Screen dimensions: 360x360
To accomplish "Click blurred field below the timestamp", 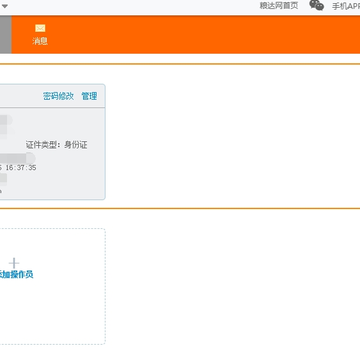I will point(3,179).
